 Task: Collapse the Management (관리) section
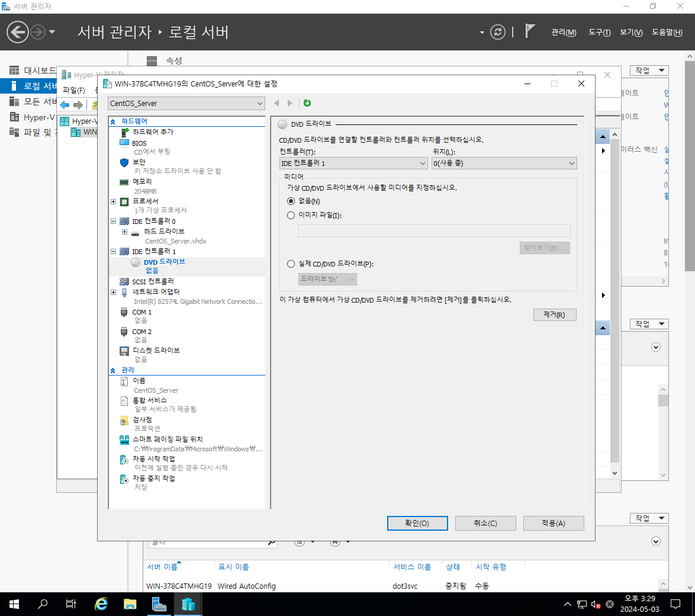click(x=113, y=370)
